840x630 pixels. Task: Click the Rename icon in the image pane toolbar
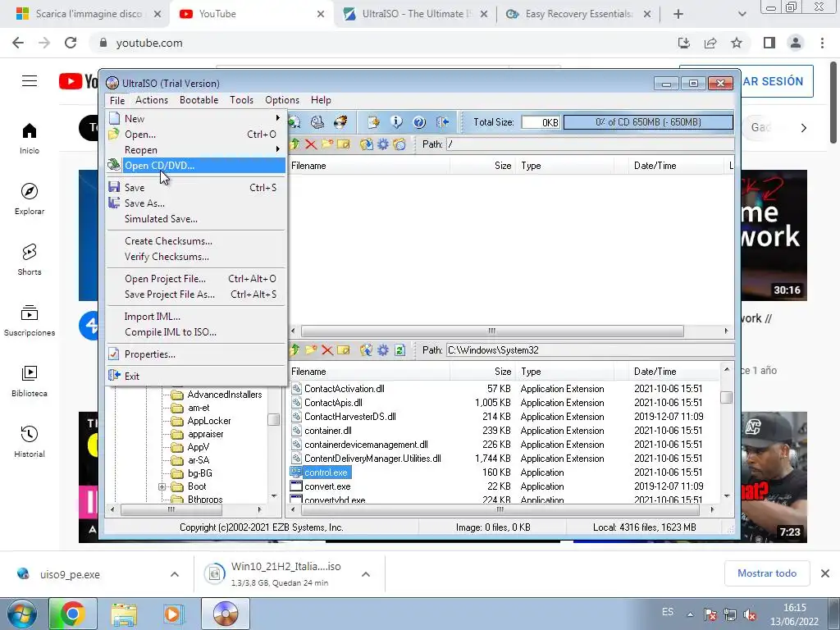(344, 144)
